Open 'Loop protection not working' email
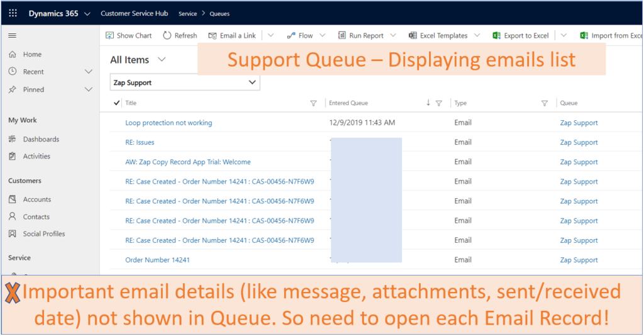The image size is (644, 336). tap(169, 123)
